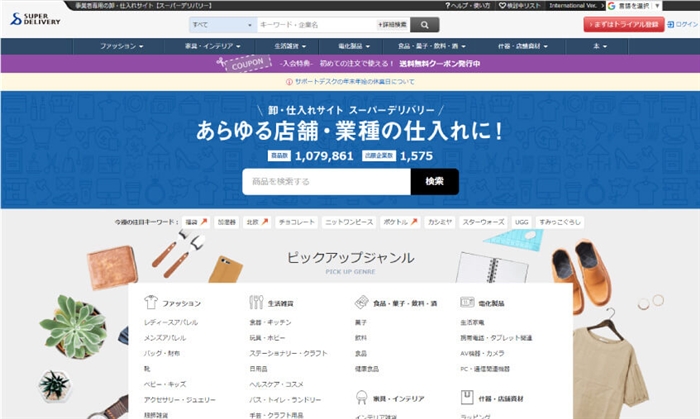The height and width of the screenshot is (419, 700).
Task: Open the 電化製品 navigation menu
Action: pos(355,46)
